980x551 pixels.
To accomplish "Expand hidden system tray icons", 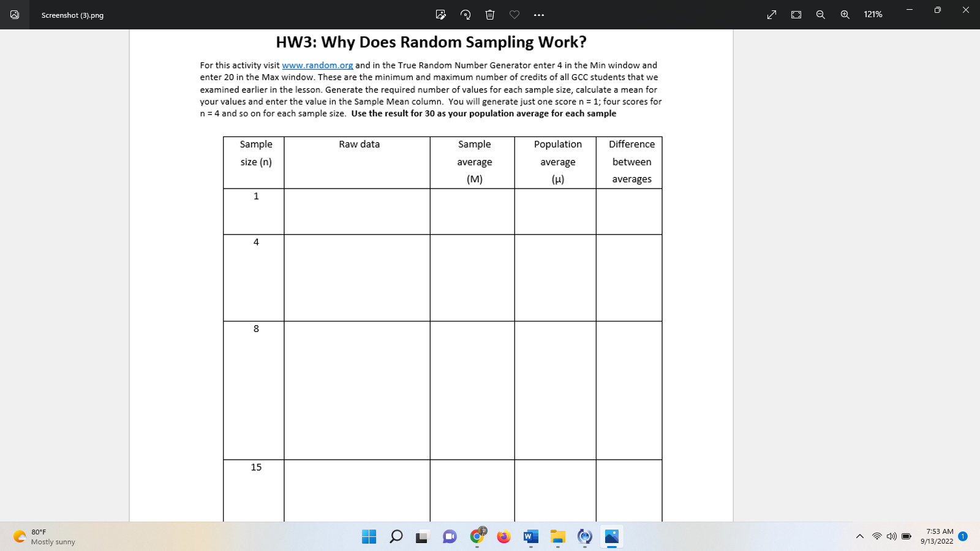I will (860, 536).
